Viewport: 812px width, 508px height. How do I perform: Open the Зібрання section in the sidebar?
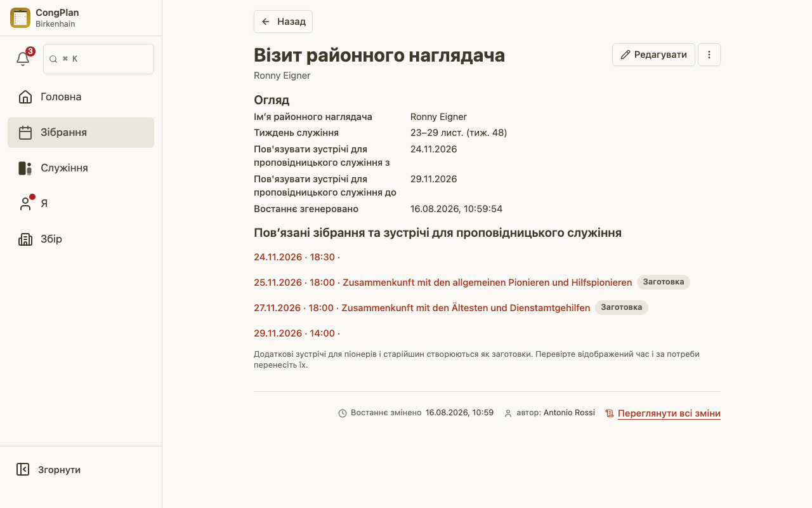click(81, 133)
